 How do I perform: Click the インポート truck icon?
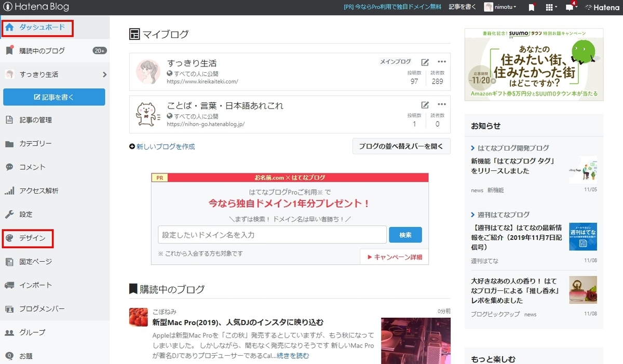[9, 285]
